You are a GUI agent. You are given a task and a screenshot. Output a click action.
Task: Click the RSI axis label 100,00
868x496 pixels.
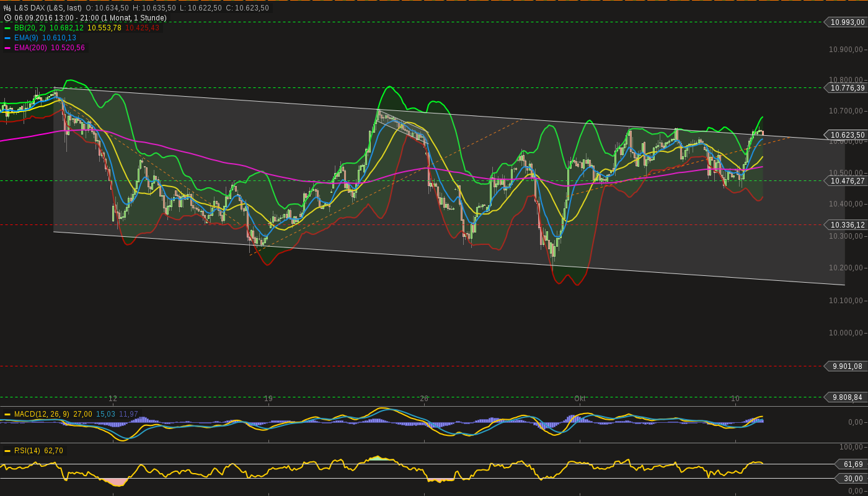pos(851,447)
